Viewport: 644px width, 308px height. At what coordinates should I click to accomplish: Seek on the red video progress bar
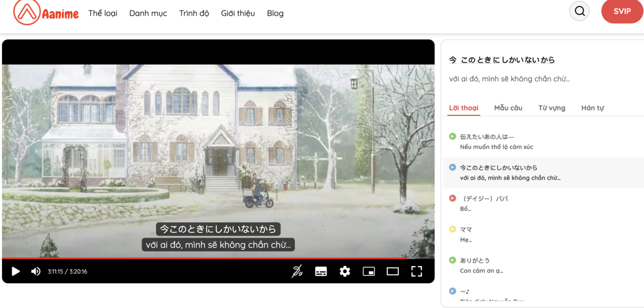point(199,258)
